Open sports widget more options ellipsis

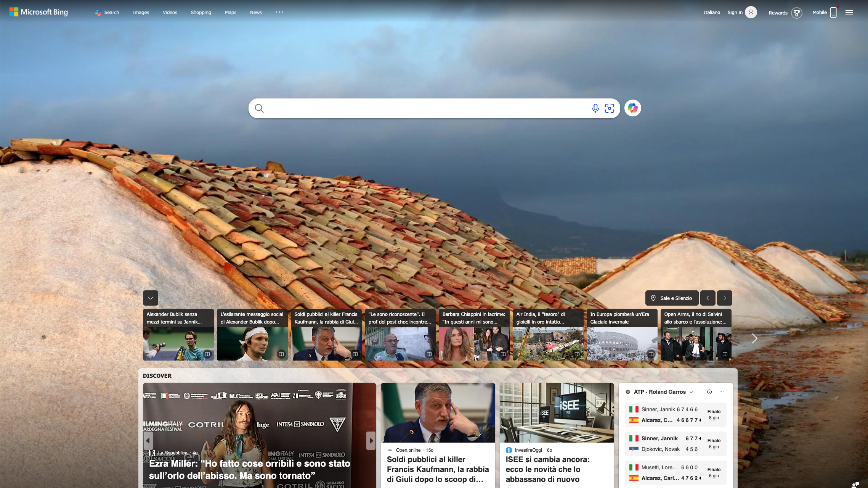(722, 392)
